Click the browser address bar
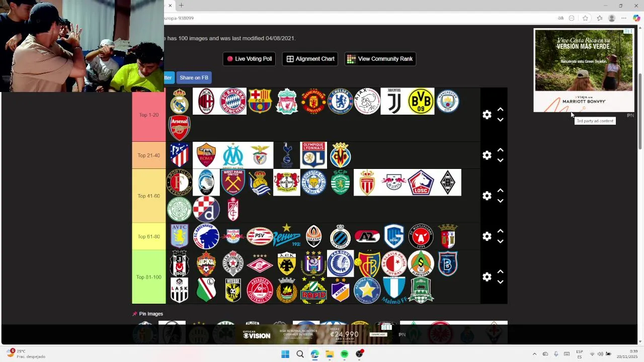This screenshot has width=644, height=362. point(357,18)
